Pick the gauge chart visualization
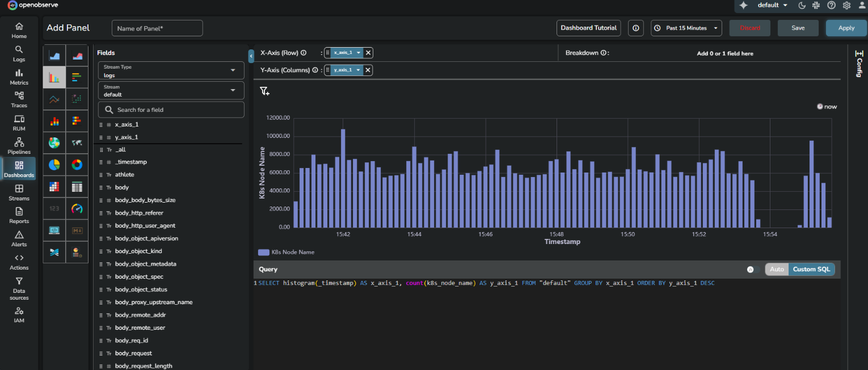This screenshot has height=370, width=868. pos(77,208)
